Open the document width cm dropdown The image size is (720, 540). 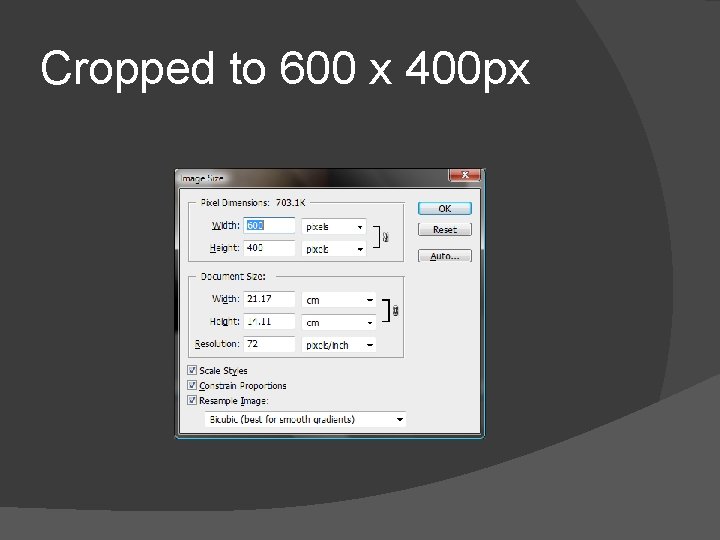[x=339, y=300]
